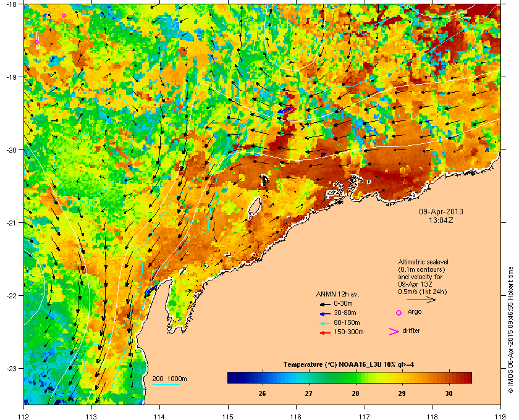Click the longitude axis label '116'
The image size is (519, 420).
tap(296, 416)
